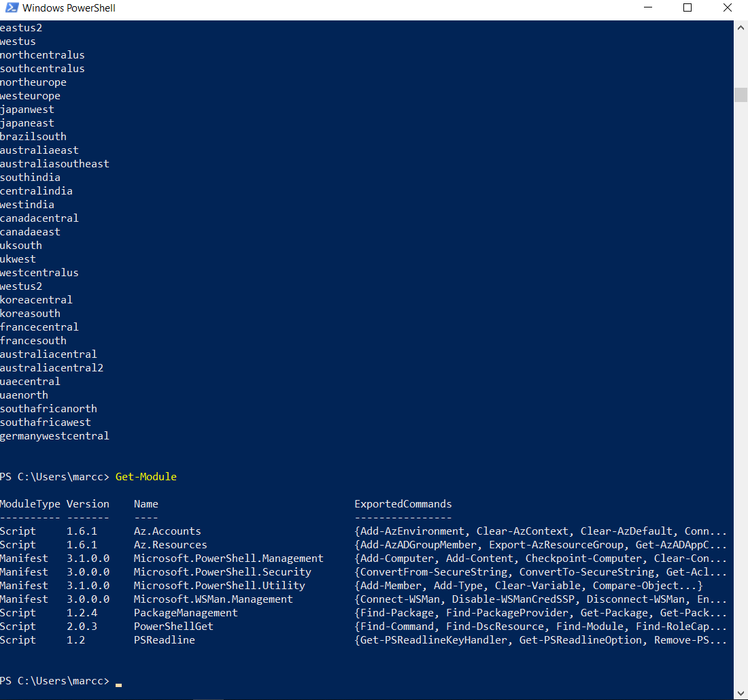Maximize the PowerShell window
The image size is (748, 700).
tap(687, 7)
